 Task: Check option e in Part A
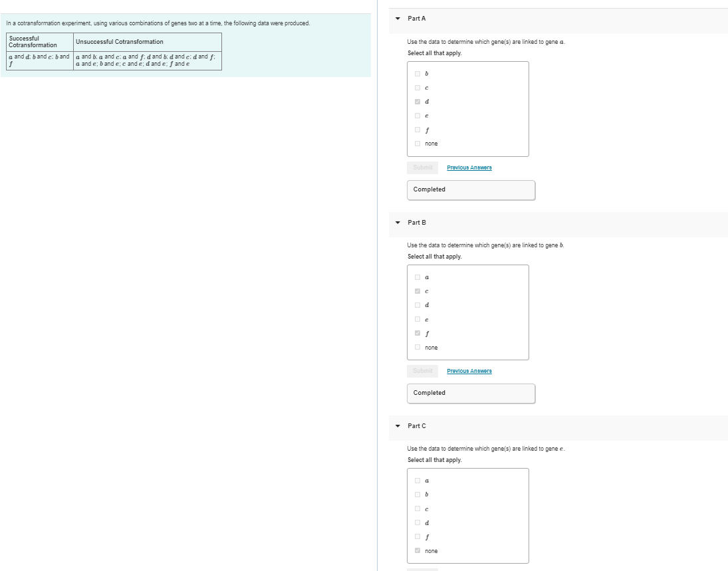coord(418,116)
